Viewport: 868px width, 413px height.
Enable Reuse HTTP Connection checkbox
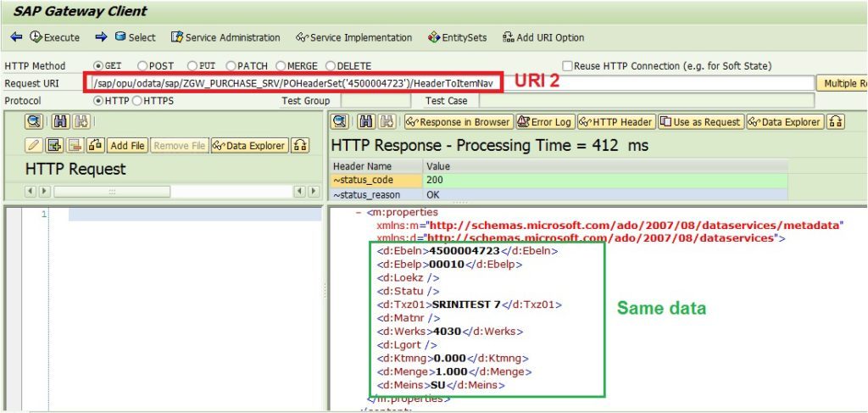coord(567,66)
